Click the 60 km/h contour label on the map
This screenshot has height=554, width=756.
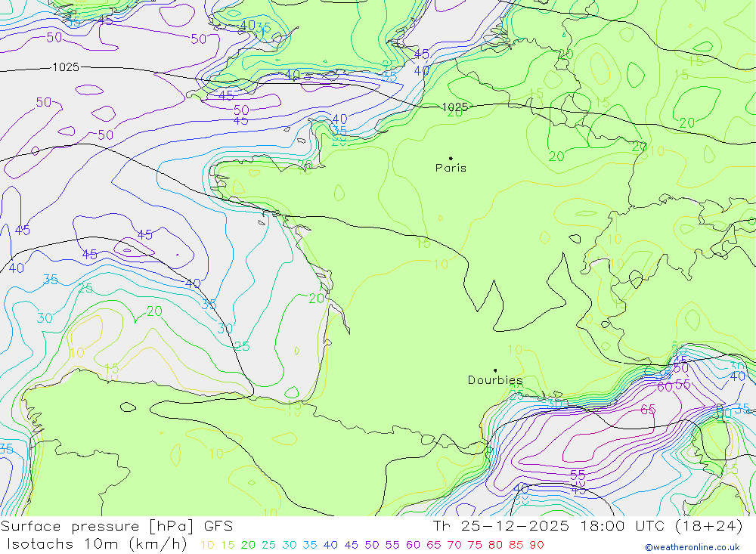(x=665, y=387)
